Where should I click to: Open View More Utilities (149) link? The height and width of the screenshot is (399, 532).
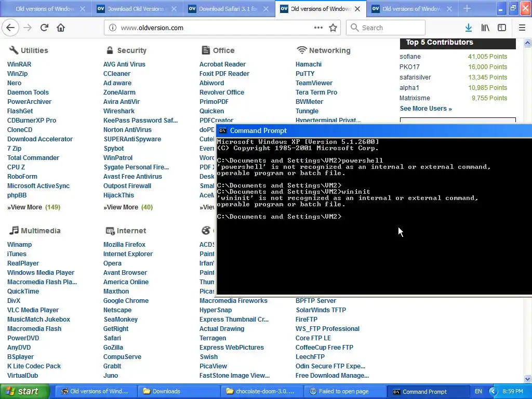[x=34, y=207]
